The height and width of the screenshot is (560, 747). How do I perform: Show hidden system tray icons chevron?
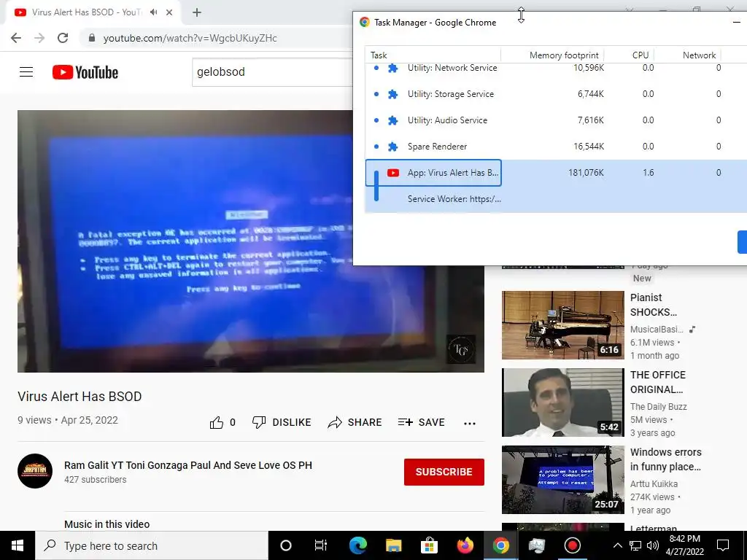[x=617, y=545]
